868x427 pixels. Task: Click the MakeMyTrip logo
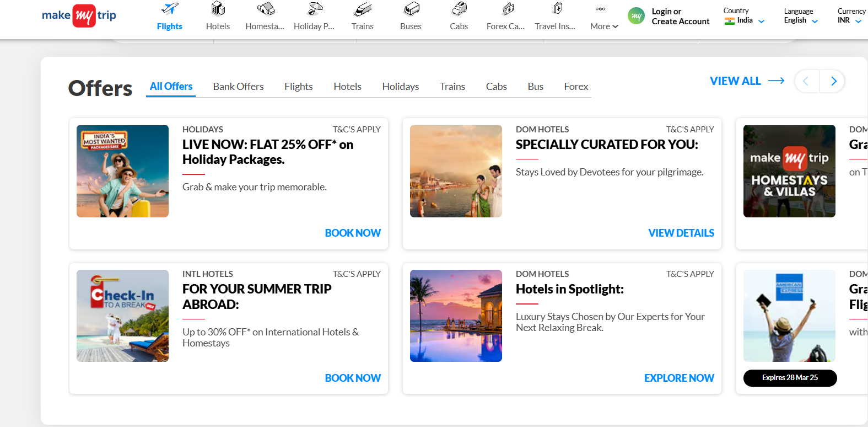79,15
